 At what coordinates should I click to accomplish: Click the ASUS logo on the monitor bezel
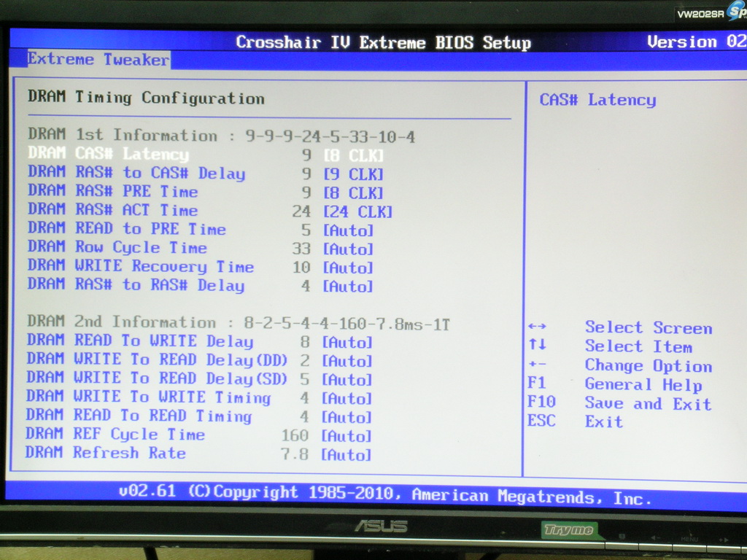click(x=381, y=526)
